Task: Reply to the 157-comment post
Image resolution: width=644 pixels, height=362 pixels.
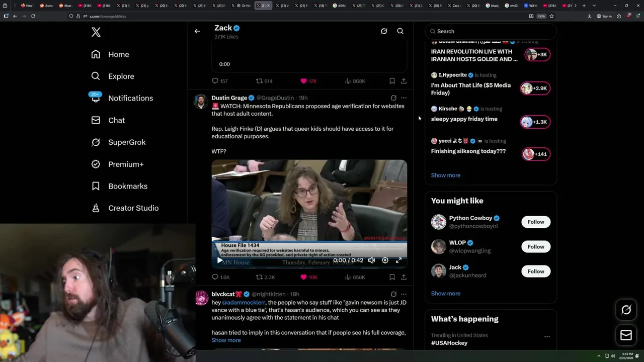Action: click(x=219, y=81)
